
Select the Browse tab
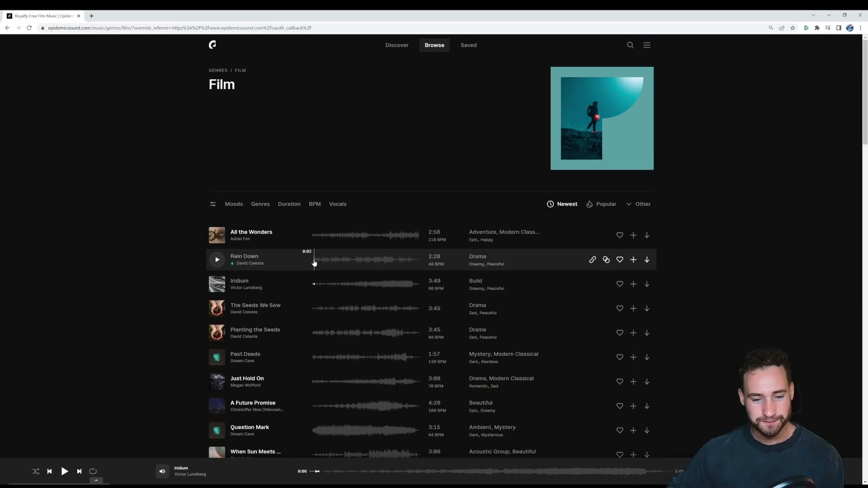434,45
